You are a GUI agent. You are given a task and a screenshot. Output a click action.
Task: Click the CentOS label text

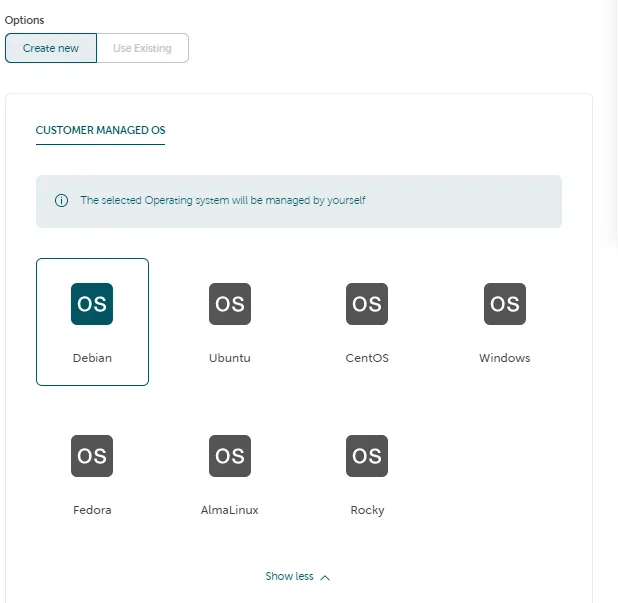(x=367, y=358)
